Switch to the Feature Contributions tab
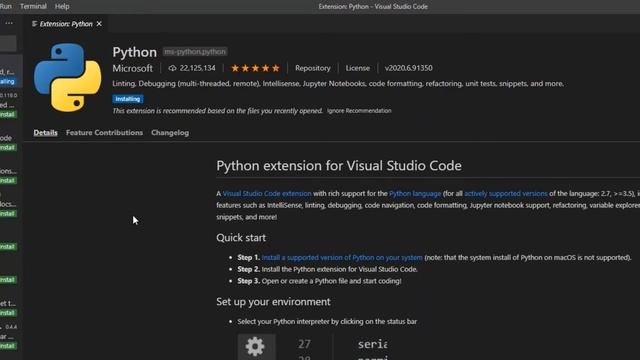 pos(104,133)
